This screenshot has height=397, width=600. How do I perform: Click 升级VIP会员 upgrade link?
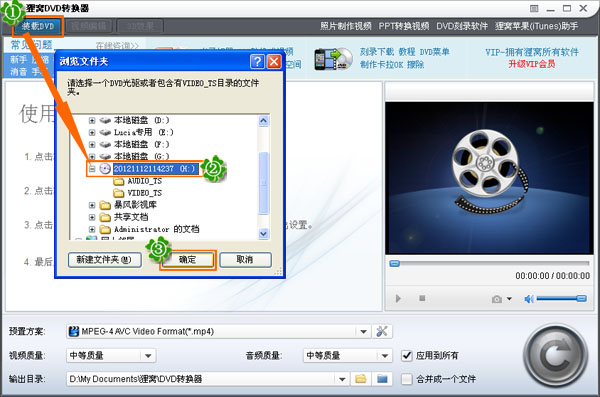coord(532,64)
